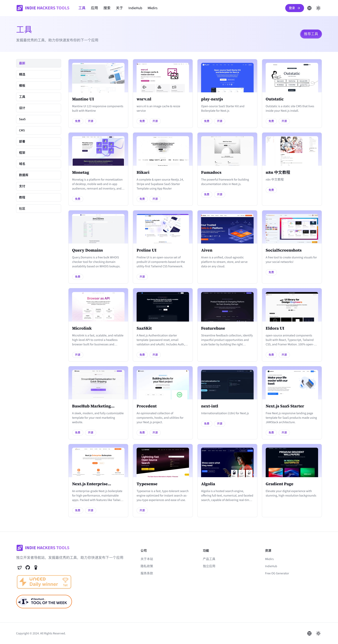The width and height of the screenshot is (338, 644).
Task: Toggle the light/dark theme sun icon in header
Action: click(318, 8)
